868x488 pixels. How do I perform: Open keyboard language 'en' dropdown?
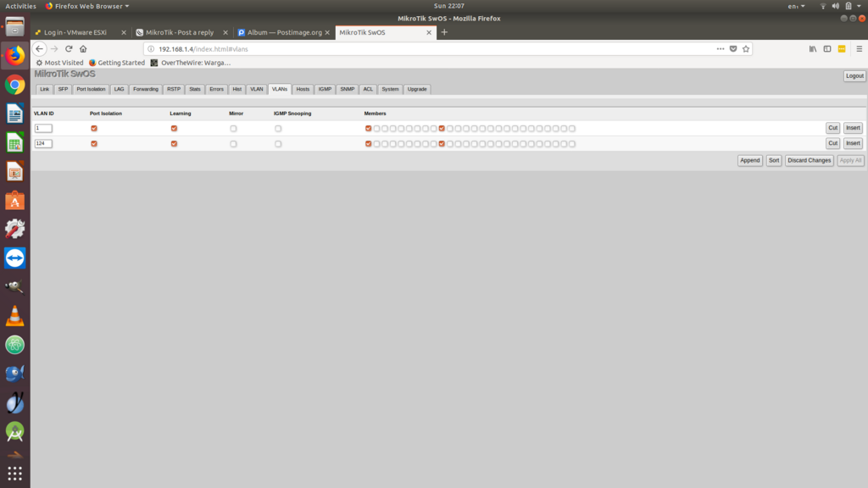(796, 6)
